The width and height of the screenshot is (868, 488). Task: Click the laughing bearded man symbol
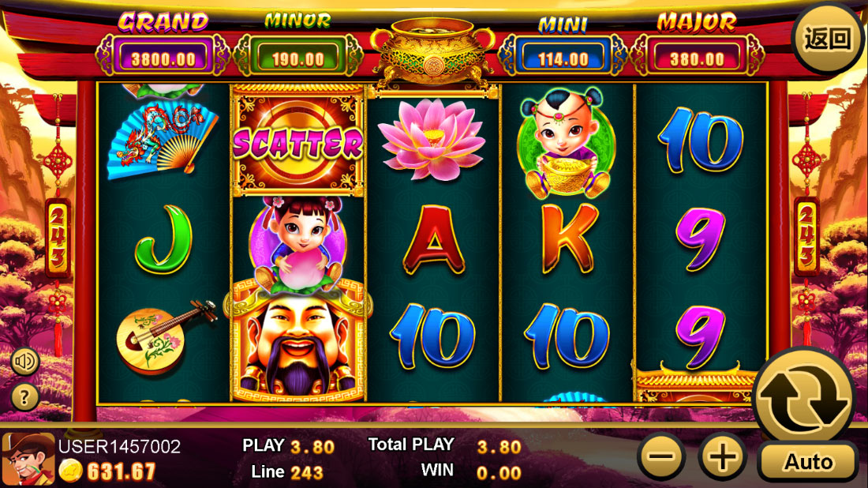click(x=297, y=346)
